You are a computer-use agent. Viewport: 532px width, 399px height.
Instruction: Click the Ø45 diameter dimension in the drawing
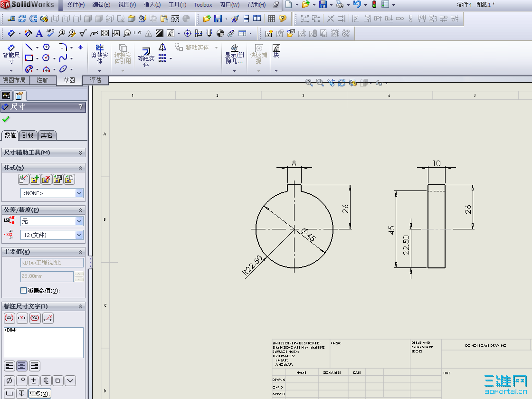coord(308,235)
